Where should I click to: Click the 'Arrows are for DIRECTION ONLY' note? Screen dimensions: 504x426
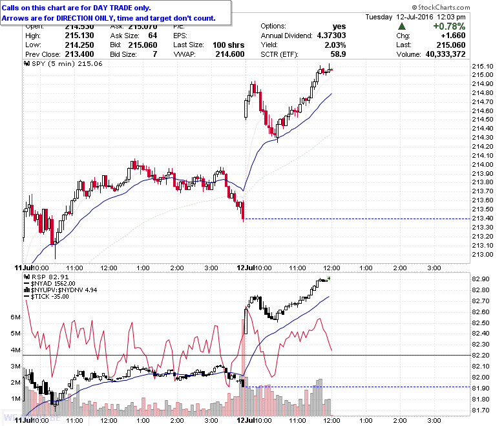coord(109,18)
